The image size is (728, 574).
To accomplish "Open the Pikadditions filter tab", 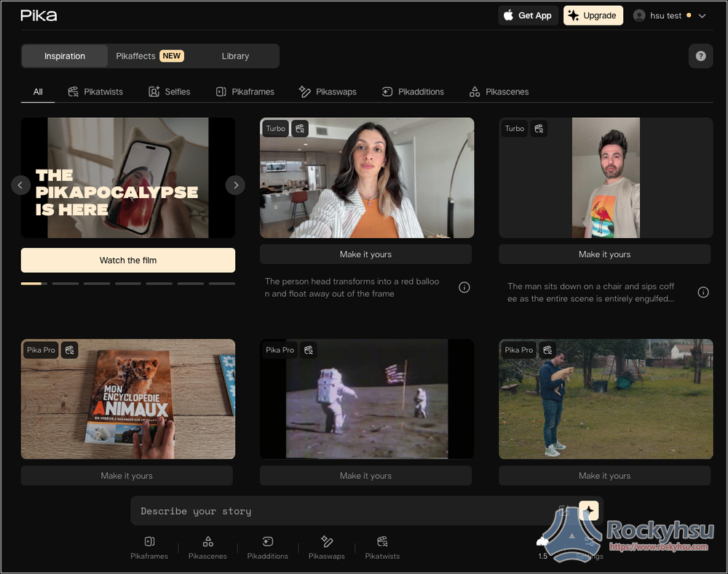I will point(413,92).
